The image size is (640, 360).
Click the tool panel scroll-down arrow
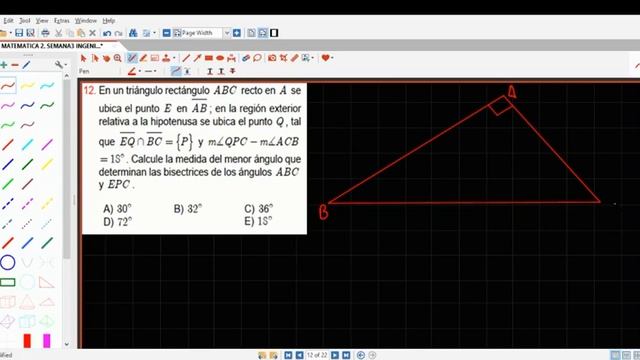tap(67, 344)
